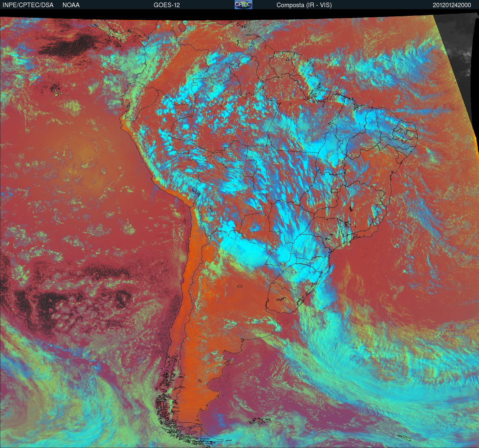Click the GOES-12 satellite label
Viewport: 479px width, 448px height.
[166, 5]
